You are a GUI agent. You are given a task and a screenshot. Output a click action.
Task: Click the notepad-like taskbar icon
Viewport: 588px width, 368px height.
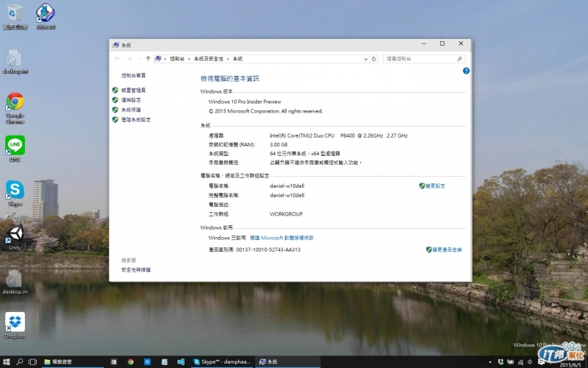(x=164, y=361)
